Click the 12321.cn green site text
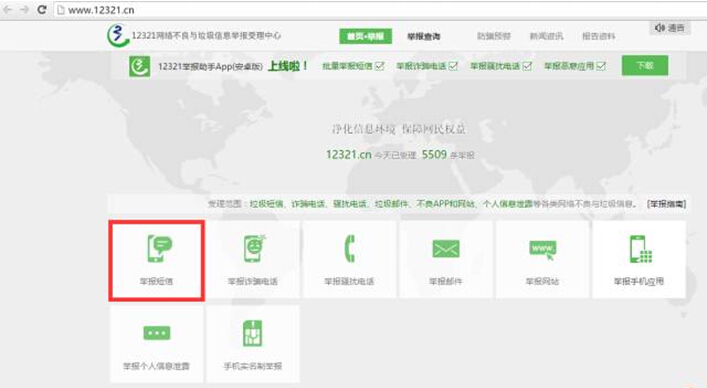Screen dimensions: 707x388 click(x=349, y=155)
